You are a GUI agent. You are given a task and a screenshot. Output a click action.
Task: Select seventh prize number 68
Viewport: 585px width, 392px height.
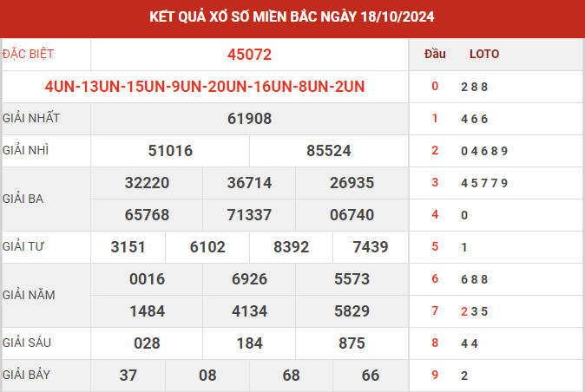click(292, 375)
